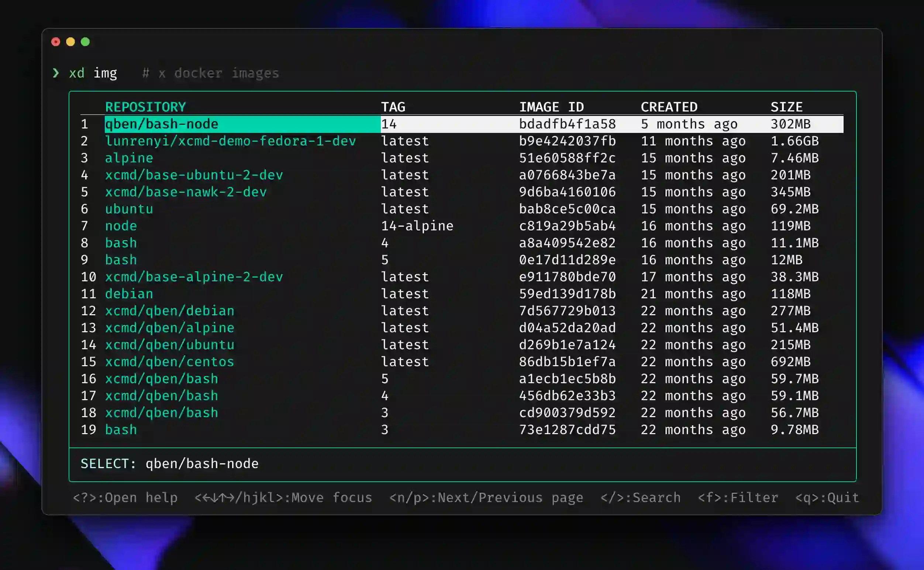Viewport: 924px width, 570px height.
Task: Select the ubuntu image row
Action: pyautogui.click(x=128, y=209)
